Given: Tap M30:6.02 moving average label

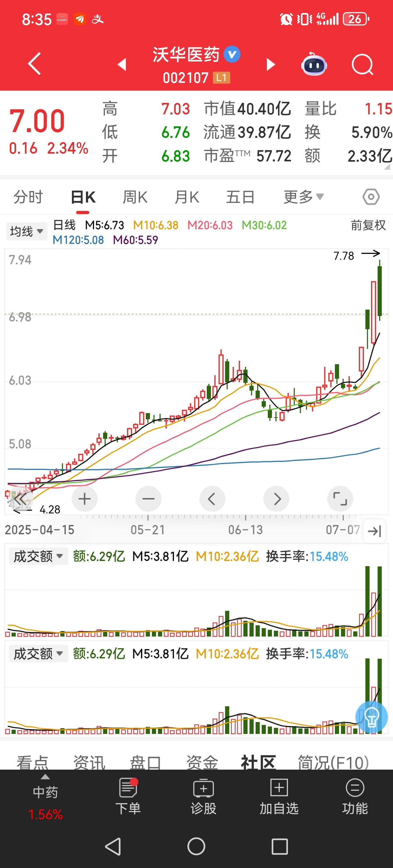Looking at the screenshot, I should tap(264, 225).
